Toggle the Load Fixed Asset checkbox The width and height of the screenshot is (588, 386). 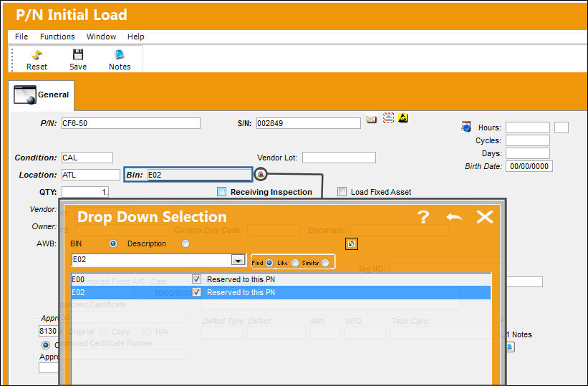click(x=342, y=192)
